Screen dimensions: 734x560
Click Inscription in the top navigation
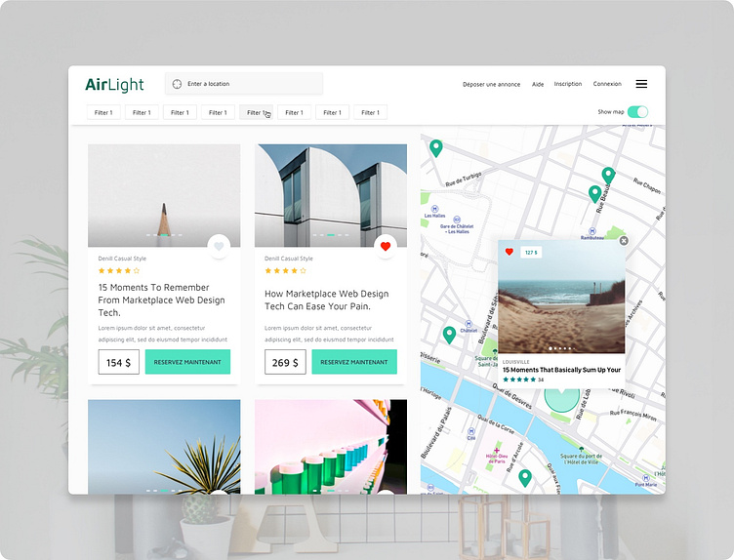pyautogui.click(x=568, y=85)
